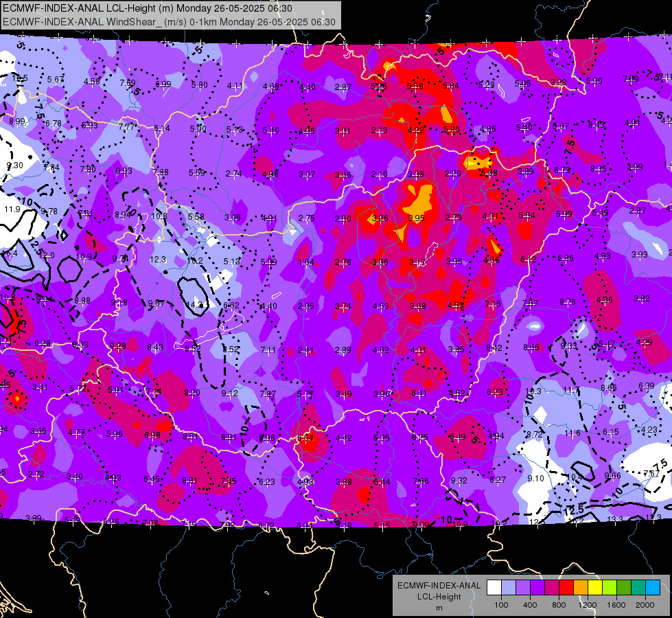The height and width of the screenshot is (618, 672).
Task: Click the wind shear value 8.27
Action: pos(498,479)
